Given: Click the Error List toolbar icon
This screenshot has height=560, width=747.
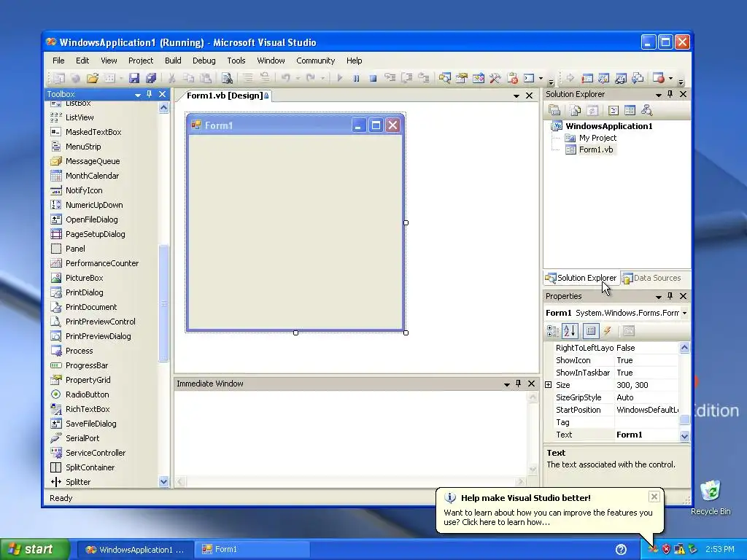Looking at the screenshot, I should click(x=512, y=78).
